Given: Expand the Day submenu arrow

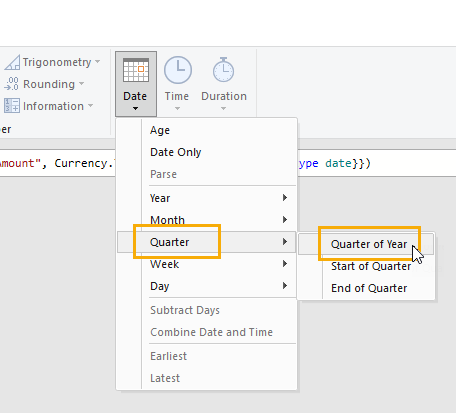Looking at the screenshot, I should [285, 286].
